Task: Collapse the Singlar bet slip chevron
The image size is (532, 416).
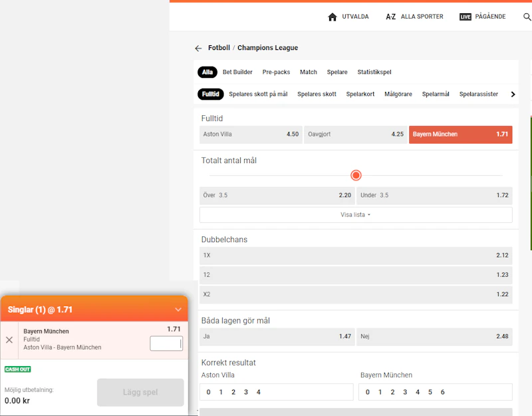Action: pos(178,310)
